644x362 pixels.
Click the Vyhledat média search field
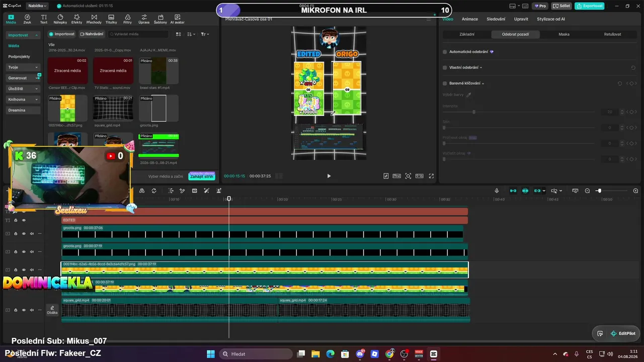[x=138, y=34]
